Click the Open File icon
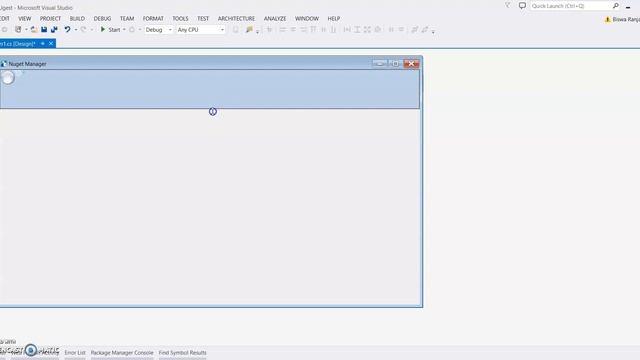The height and width of the screenshot is (360, 640). tap(34, 29)
